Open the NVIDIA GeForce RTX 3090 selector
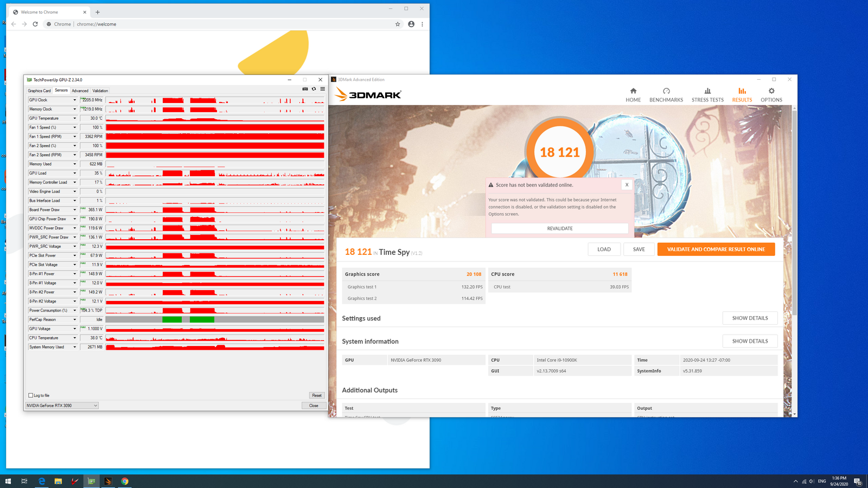The width and height of the screenshot is (868, 488). pos(62,406)
